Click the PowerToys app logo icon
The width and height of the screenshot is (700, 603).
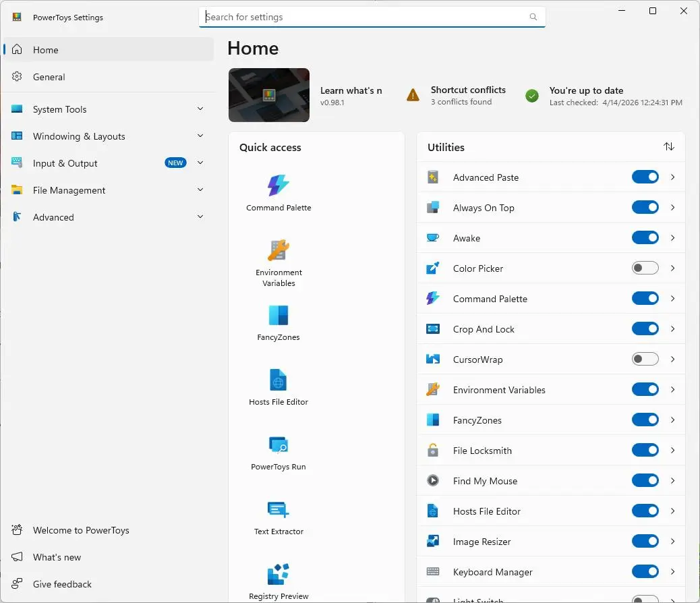click(17, 18)
